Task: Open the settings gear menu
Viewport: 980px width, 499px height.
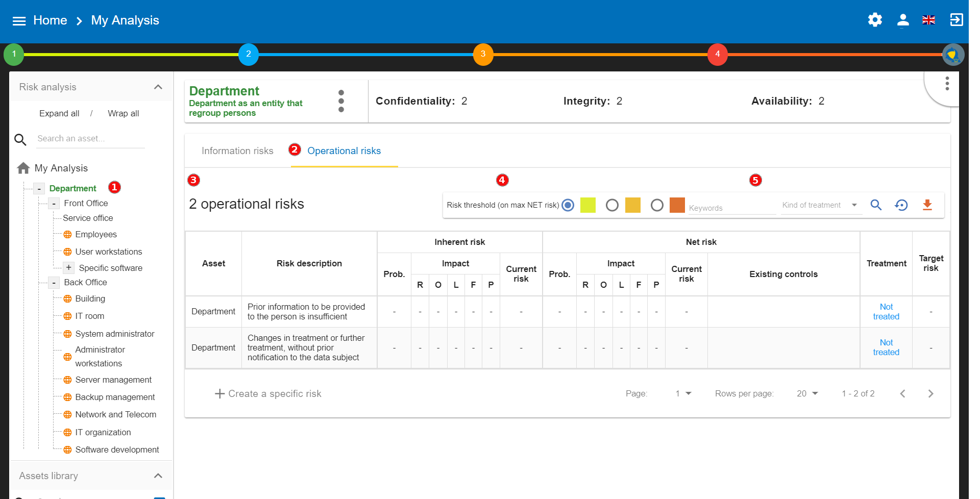Action: 875,20
